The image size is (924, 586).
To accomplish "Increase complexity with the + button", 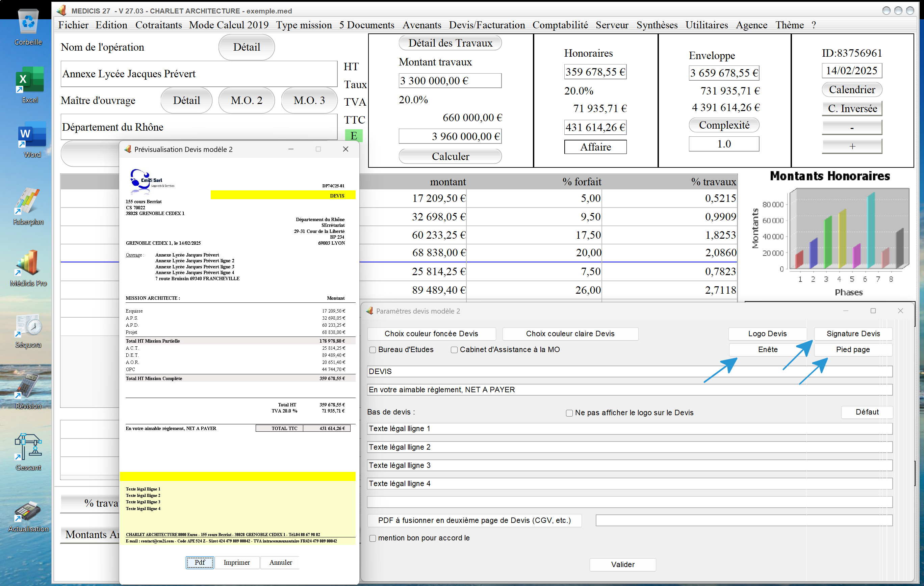I will coord(852,146).
